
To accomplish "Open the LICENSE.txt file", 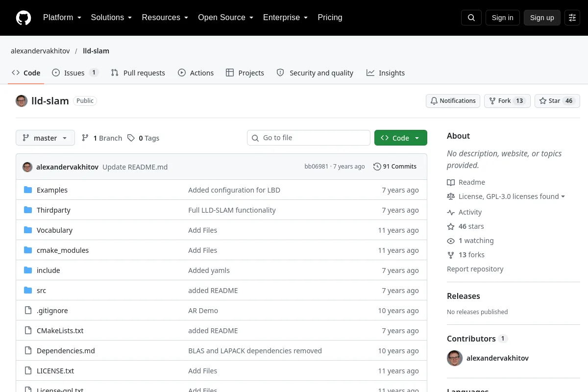I will [55, 371].
